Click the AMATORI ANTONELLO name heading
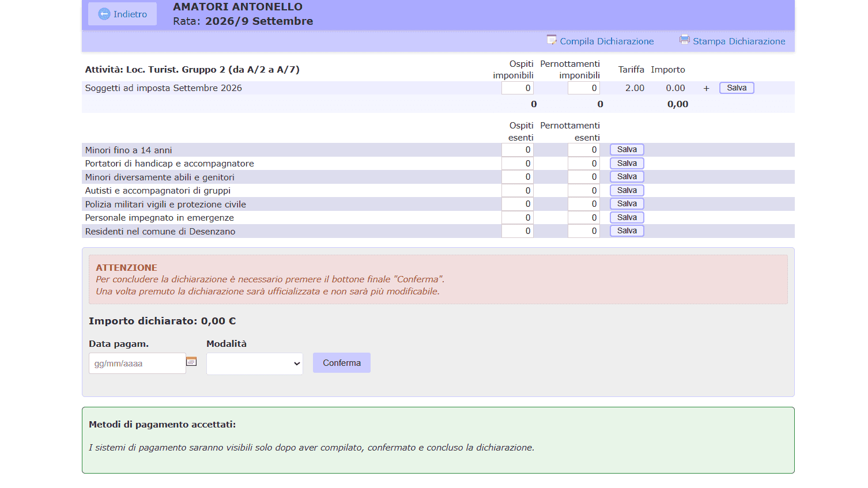This screenshot has width=868, height=488. pos(237,7)
